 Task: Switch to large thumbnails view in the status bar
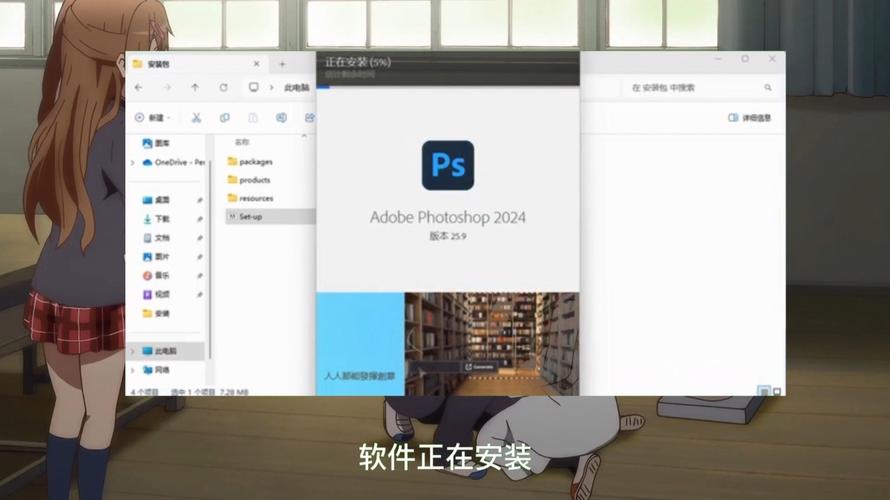tap(777, 391)
